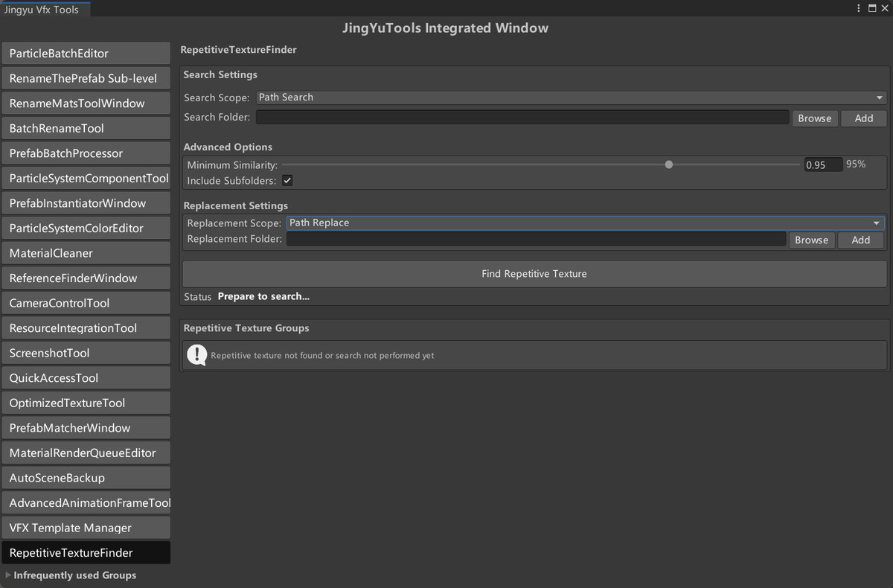Open the Search Scope dropdown
Screen dimensions: 893x588
coord(571,98)
